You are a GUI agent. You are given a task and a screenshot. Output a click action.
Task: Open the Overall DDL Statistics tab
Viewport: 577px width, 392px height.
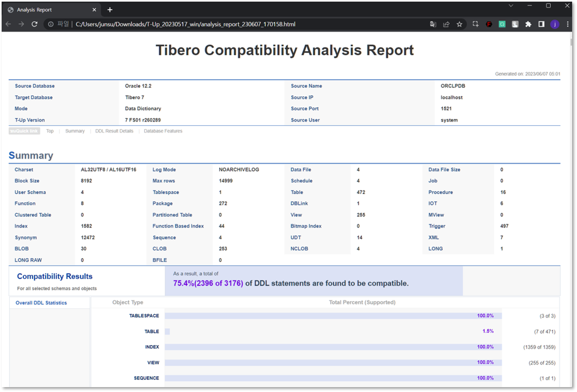[41, 303]
